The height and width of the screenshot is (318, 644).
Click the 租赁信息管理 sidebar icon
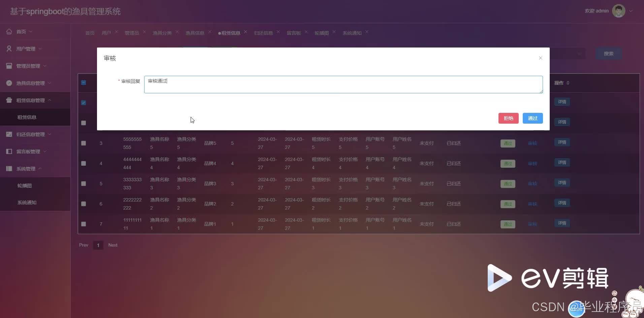pos(9,100)
